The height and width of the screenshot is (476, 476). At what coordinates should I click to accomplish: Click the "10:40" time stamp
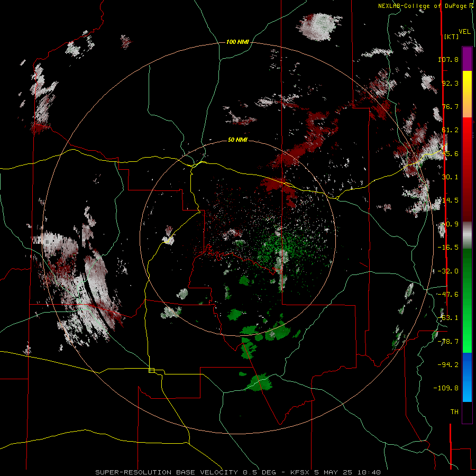[369, 472]
